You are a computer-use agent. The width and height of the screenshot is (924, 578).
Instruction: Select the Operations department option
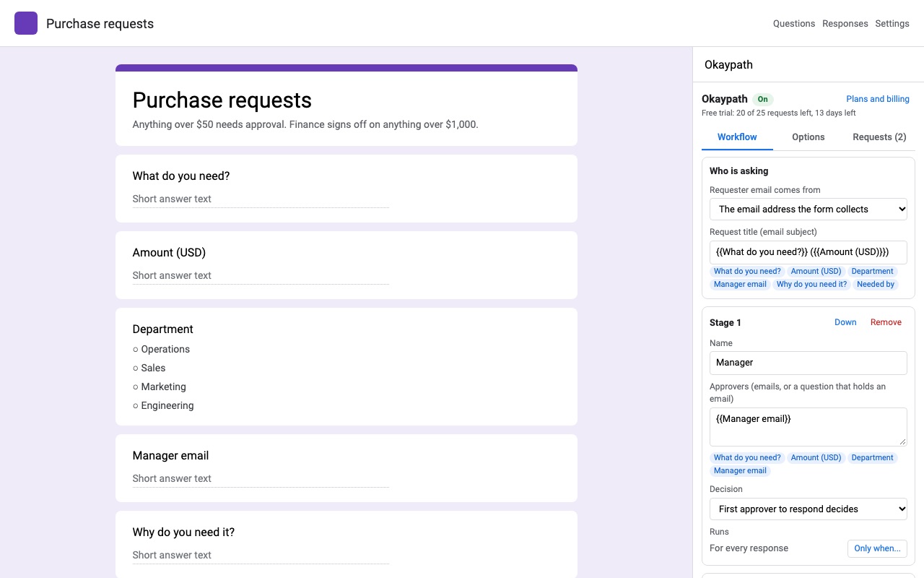point(161,349)
